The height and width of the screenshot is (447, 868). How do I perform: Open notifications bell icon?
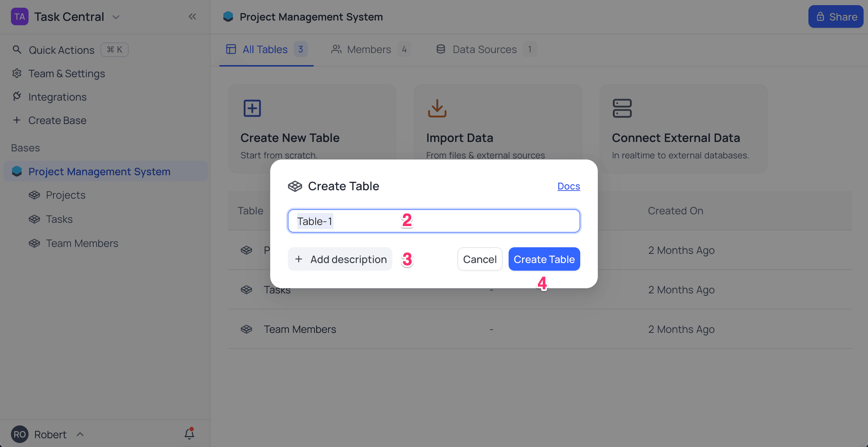coord(189,433)
